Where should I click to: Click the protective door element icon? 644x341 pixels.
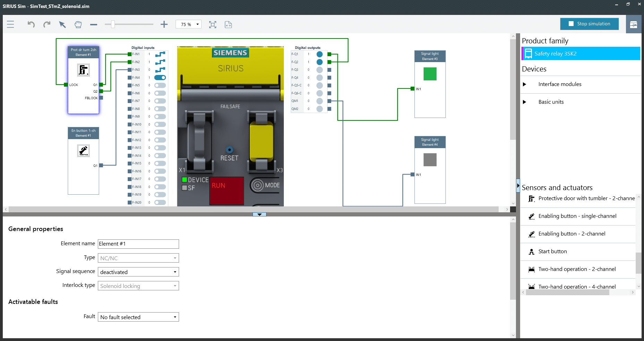pyautogui.click(x=83, y=70)
